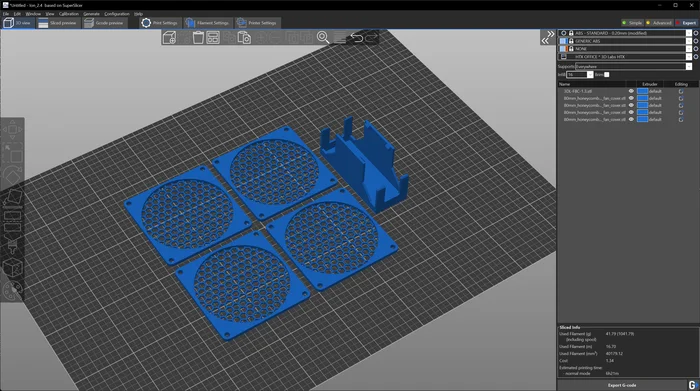
Task: Open the GENERIC ABS filament dropdown
Action: coord(689,41)
